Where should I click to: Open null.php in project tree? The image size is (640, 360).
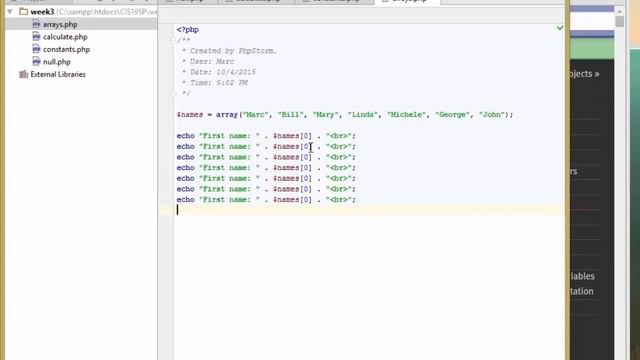(56, 62)
